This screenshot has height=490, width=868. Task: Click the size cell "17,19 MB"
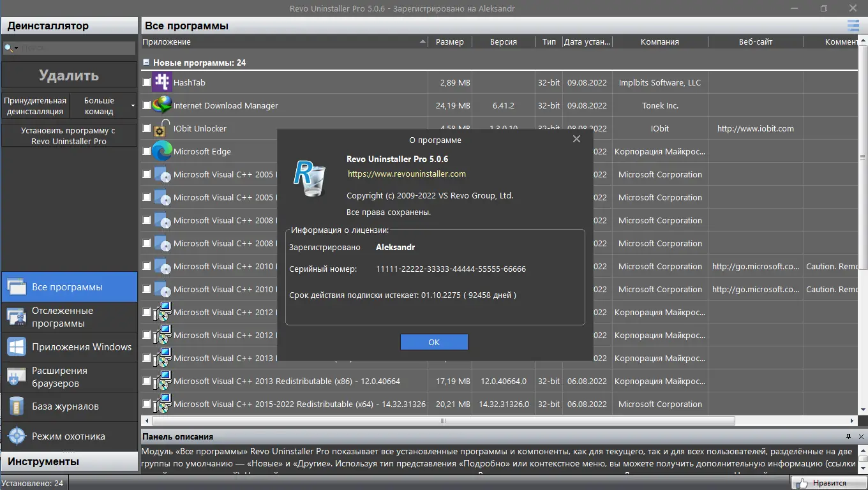pos(453,381)
